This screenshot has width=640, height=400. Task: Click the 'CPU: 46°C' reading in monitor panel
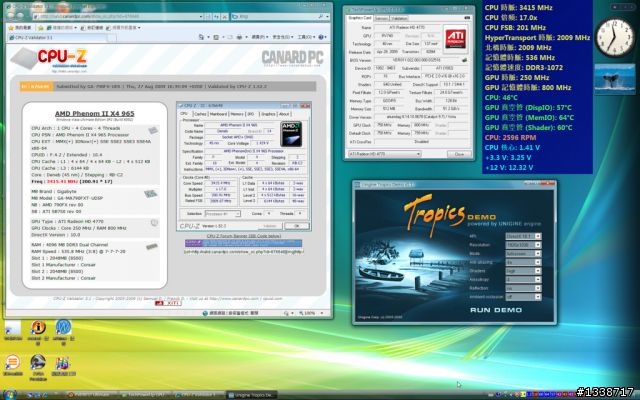(x=501, y=98)
